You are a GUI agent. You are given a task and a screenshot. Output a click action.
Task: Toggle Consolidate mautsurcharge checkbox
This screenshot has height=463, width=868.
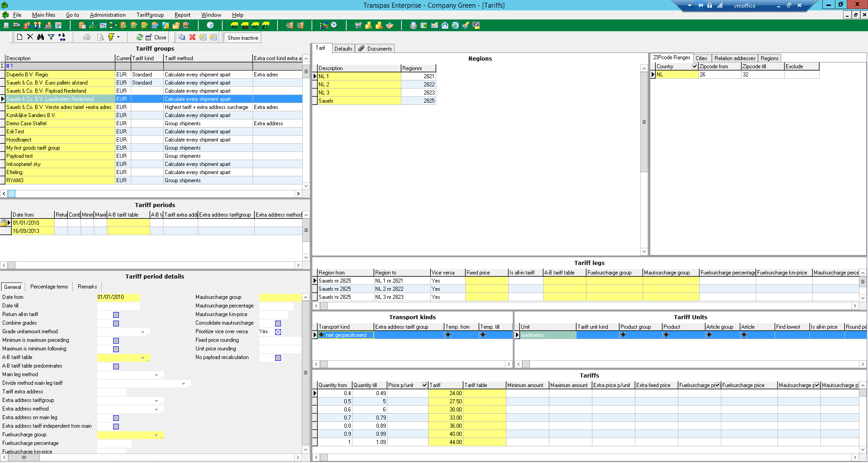tap(278, 323)
